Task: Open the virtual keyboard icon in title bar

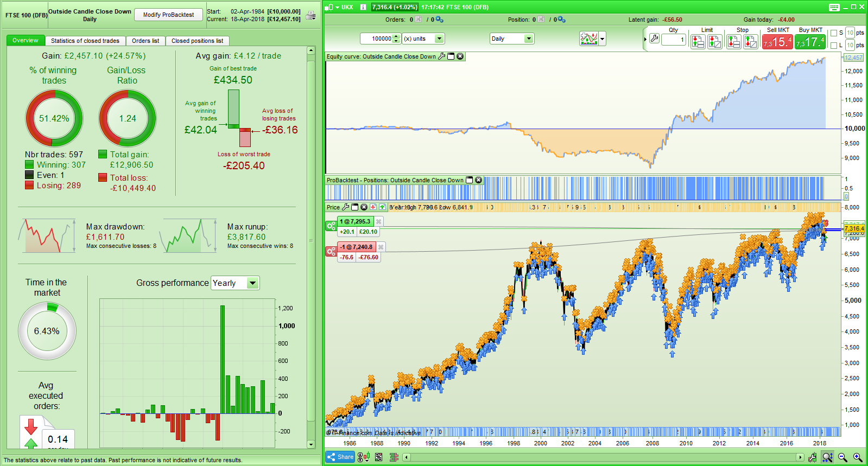Action: [x=834, y=7]
